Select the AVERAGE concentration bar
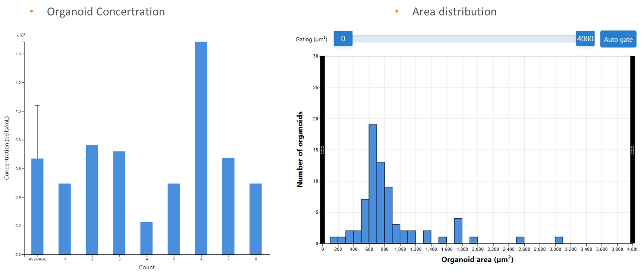This screenshot has width=644, height=273. pyautogui.click(x=37, y=206)
